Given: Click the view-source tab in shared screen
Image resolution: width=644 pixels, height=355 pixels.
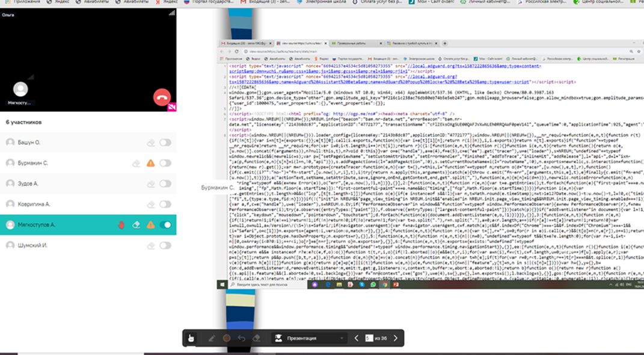Looking at the screenshot, I should (x=301, y=43).
